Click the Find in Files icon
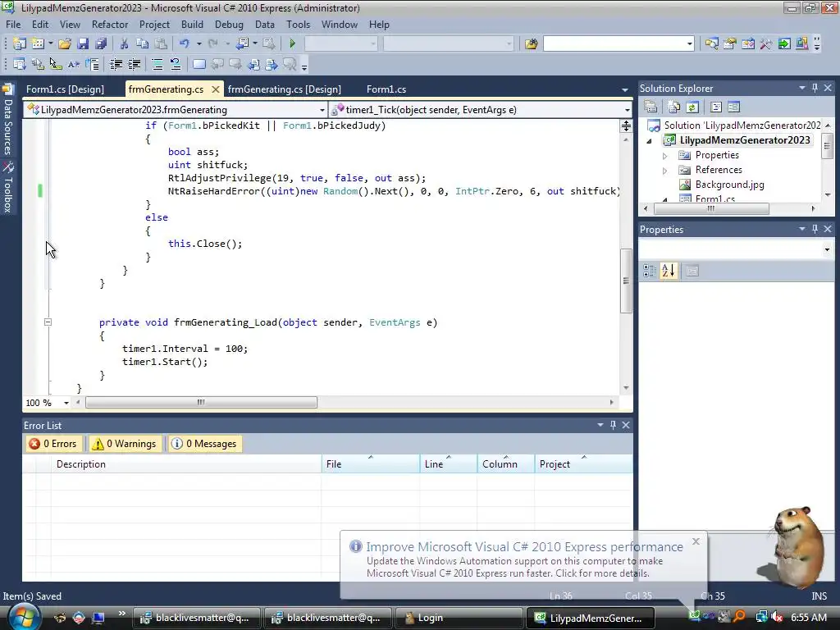This screenshot has width=840, height=630. [x=531, y=43]
